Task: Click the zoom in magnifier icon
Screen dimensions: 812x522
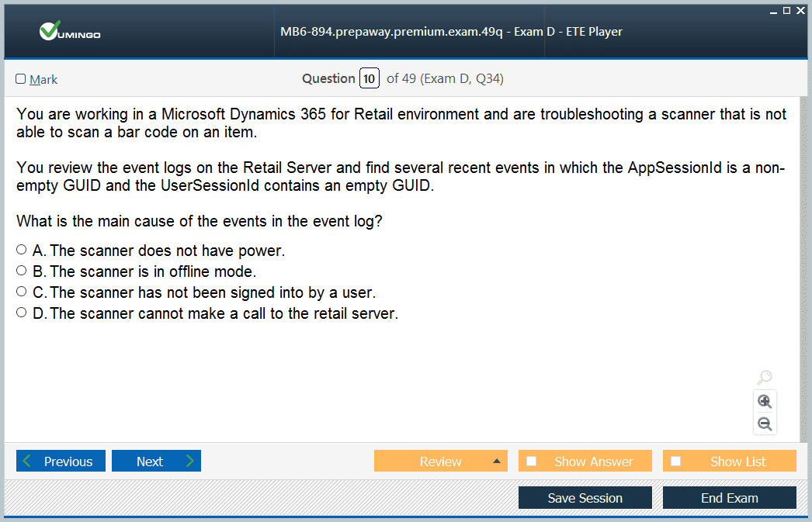Action: (765, 402)
